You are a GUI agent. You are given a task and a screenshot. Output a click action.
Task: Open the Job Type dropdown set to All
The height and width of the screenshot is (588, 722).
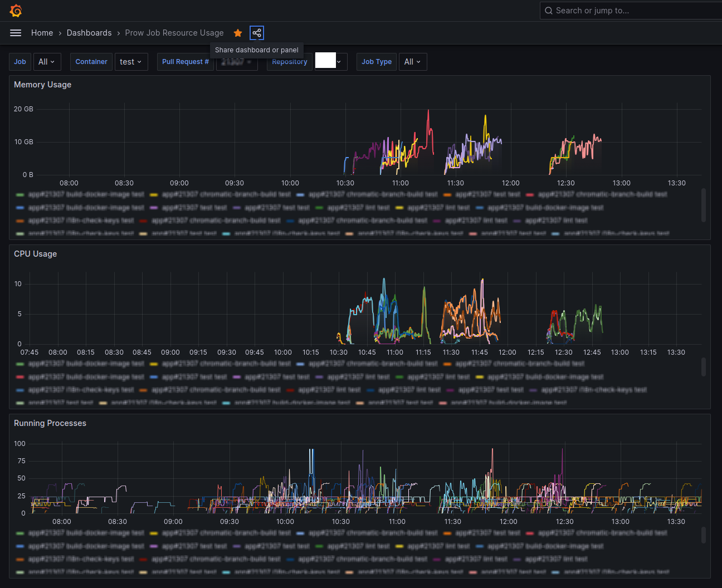point(413,62)
